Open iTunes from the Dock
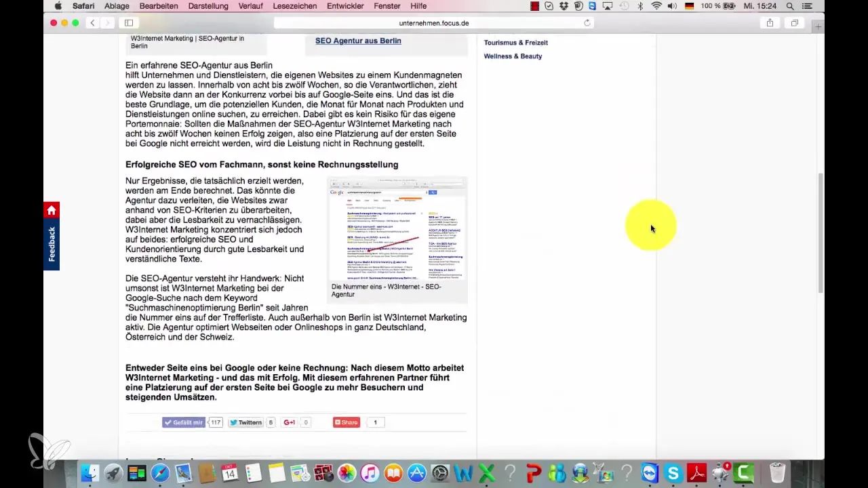The width and height of the screenshot is (868, 488). pyautogui.click(x=370, y=472)
